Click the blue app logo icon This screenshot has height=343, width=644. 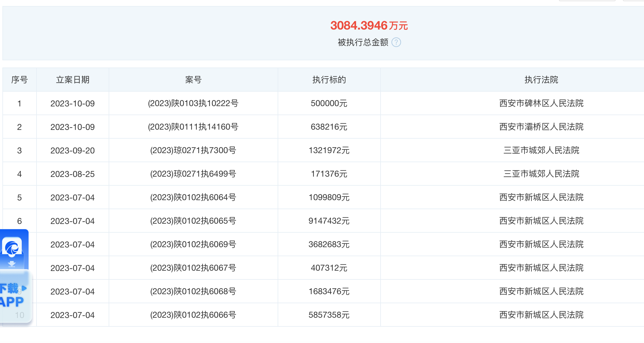[12, 248]
